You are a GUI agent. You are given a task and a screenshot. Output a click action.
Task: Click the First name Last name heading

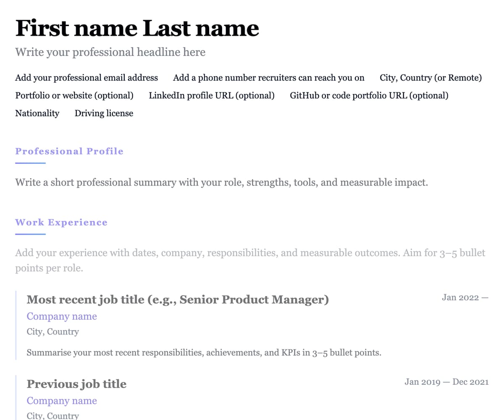click(137, 29)
